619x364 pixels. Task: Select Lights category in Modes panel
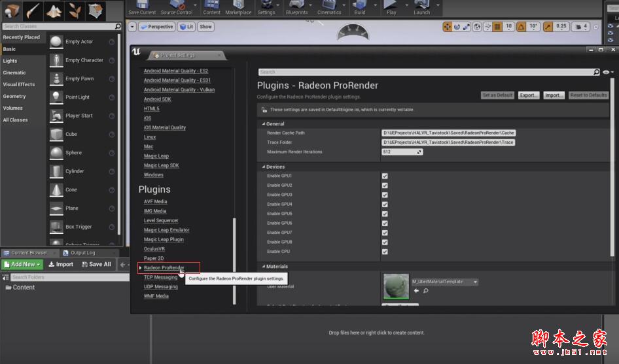coord(10,61)
